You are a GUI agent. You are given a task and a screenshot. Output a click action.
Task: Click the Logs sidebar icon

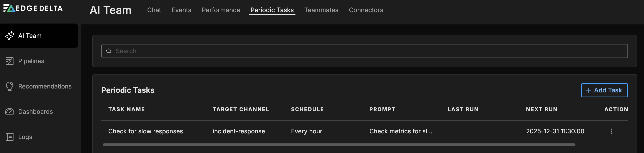(x=10, y=137)
